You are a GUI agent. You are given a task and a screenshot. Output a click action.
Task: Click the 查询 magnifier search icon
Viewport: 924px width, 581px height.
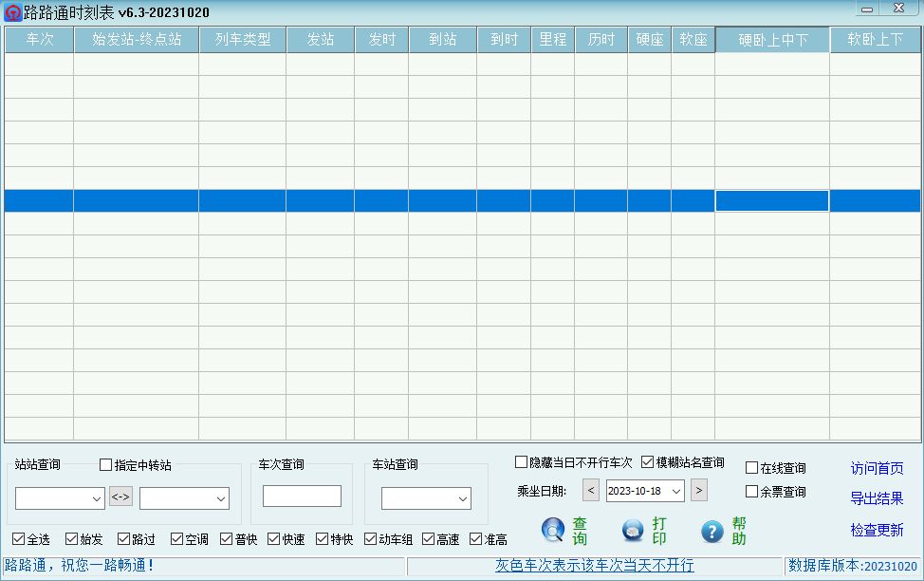(553, 530)
